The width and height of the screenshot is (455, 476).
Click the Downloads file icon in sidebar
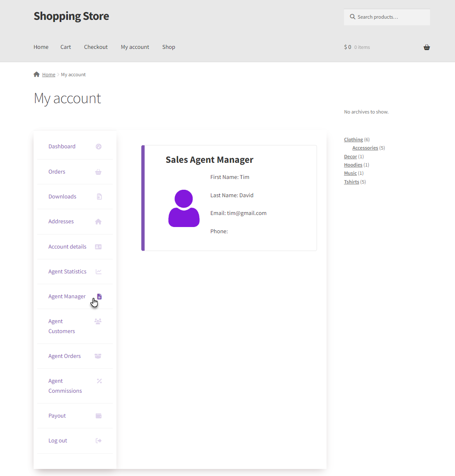point(99,197)
